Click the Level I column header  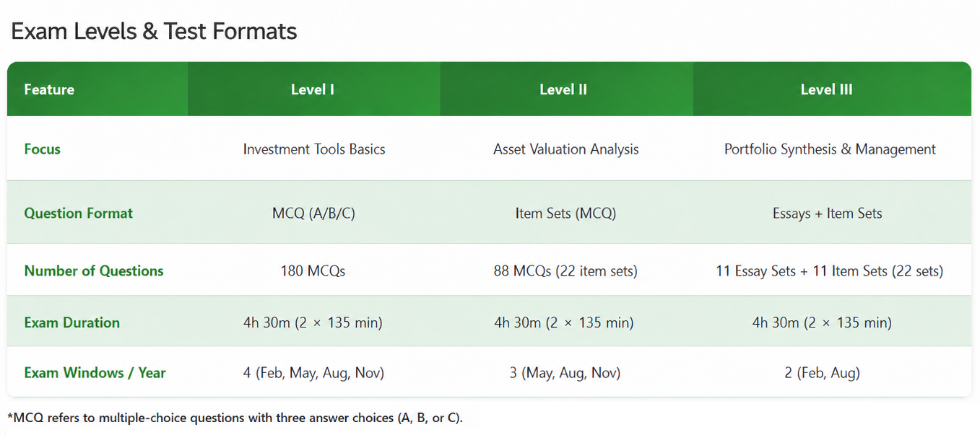[x=313, y=89]
